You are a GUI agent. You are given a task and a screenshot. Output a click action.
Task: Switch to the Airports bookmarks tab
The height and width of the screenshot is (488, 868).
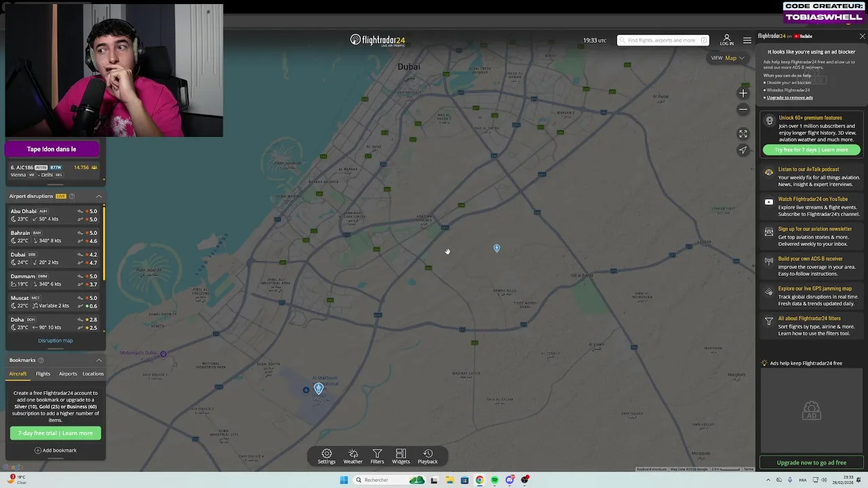pos(68,373)
